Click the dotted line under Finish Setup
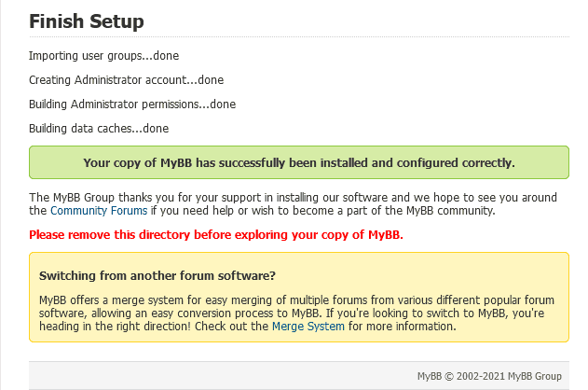588x390 pixels. [299, 36]
